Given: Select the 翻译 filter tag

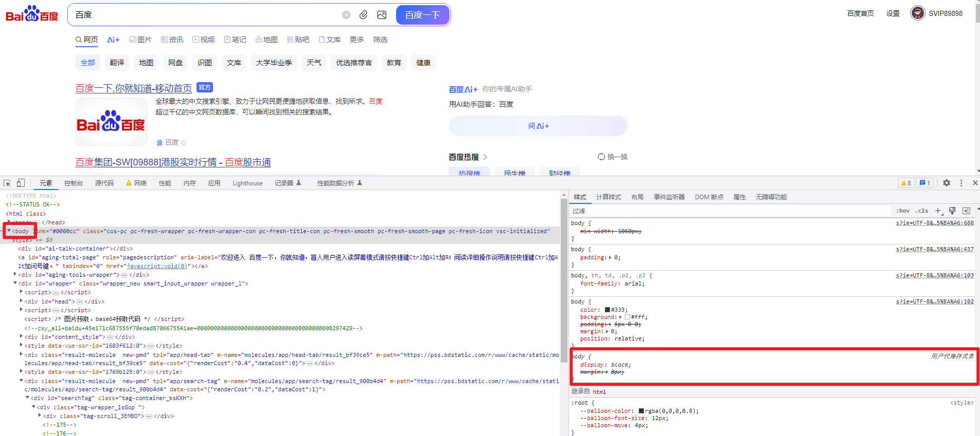Looking at the screenshot, I should pos(117,63).
